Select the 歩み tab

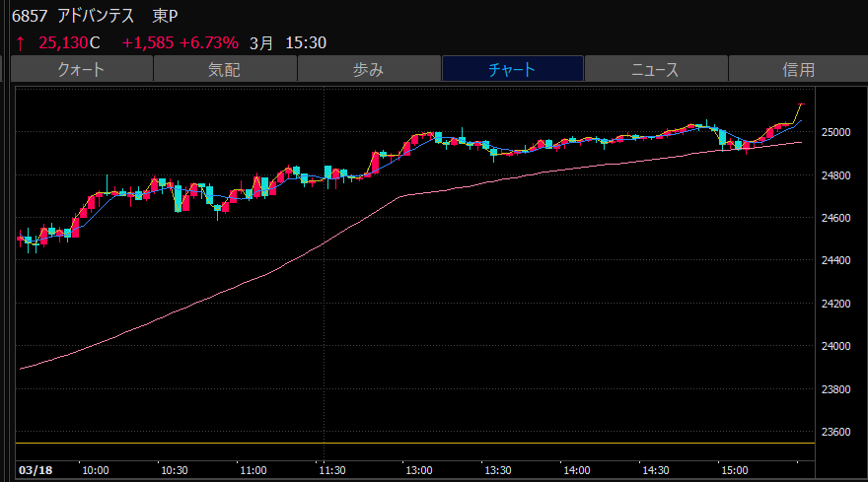(368, 69)
